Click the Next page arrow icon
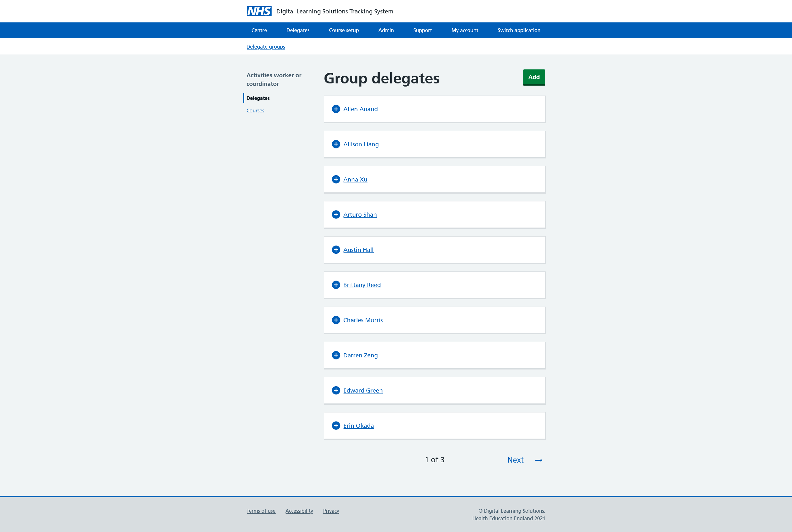Viewport: 792px width, 532px height. [x=538, y=460]
